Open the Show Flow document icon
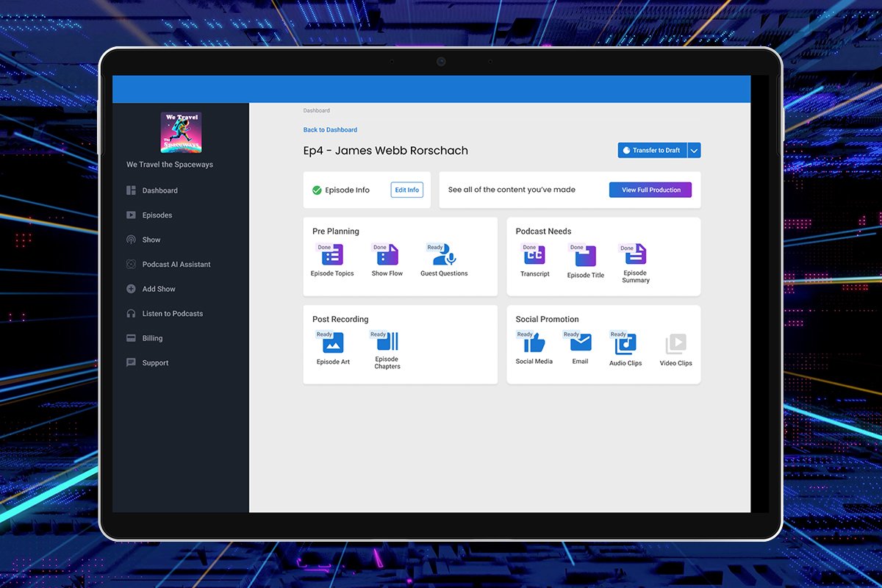This screenshot has width=882, height=588. 387,255
